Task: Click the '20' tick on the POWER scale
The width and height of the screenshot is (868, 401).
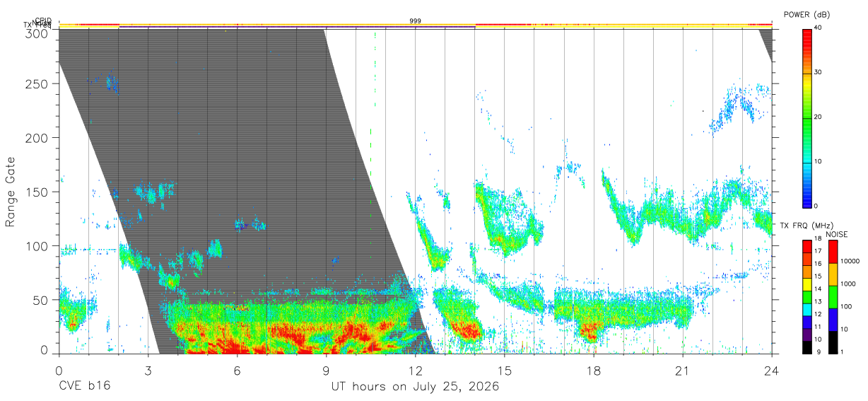Action: (819, 117)
